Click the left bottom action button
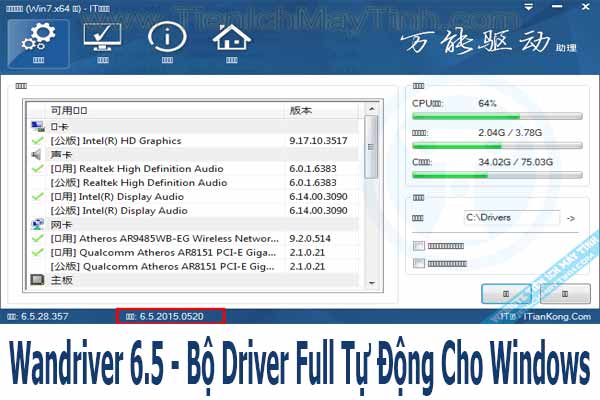This screenshot has height=400, width=600. tap(506, 294)
